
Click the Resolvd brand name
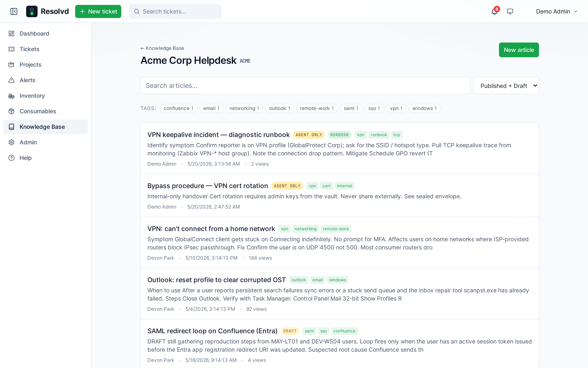pyautogui.click(x=55, y=11)
